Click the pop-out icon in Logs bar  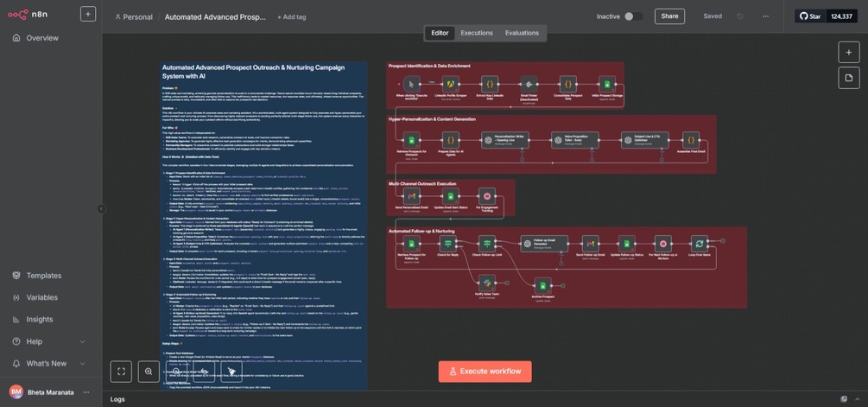coord(844,399)
